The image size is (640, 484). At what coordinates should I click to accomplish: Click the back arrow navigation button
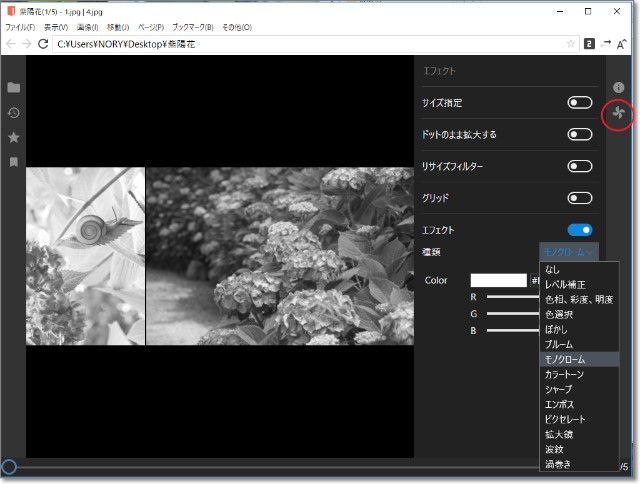(11, 44)
